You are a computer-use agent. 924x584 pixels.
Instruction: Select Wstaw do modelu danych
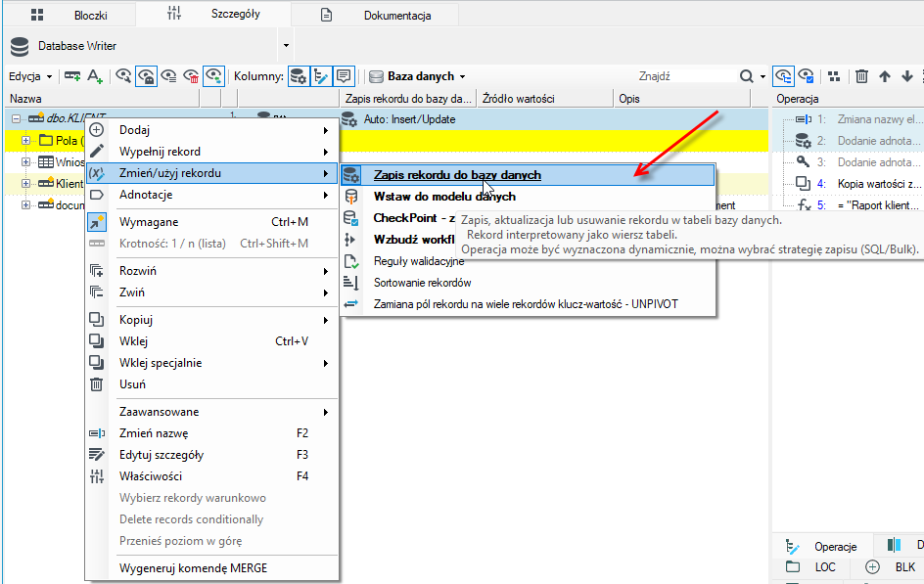click(444, 197)
